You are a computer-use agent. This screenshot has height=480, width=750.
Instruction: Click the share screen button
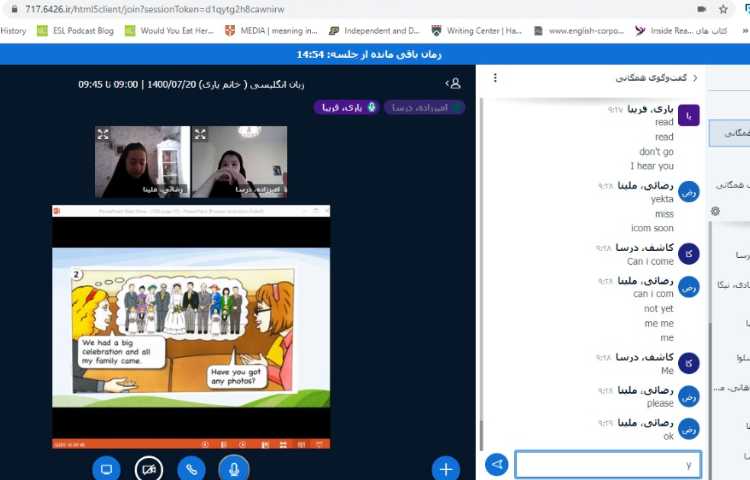[106, 468]
